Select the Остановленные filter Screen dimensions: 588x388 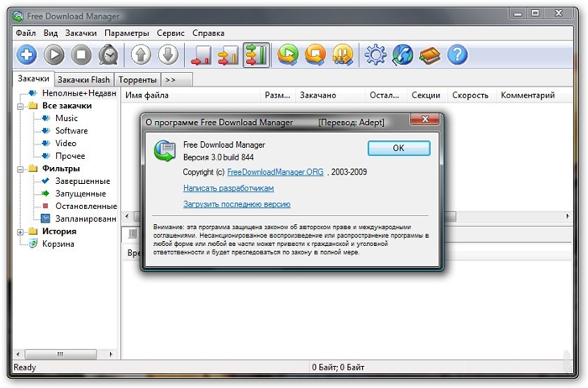pyautogui.click(x=87, y=207)
